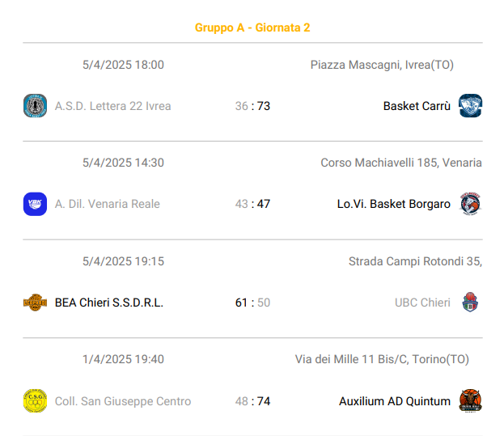Click the 36 : 73 match score
This screenshot has height=436, width=504.
(x=252, y=106)
